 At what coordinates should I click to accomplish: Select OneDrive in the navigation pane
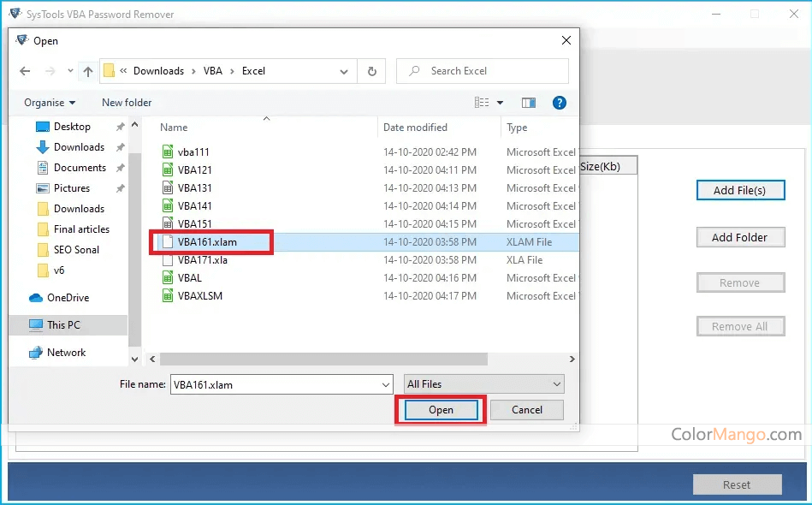pos(68,298)
